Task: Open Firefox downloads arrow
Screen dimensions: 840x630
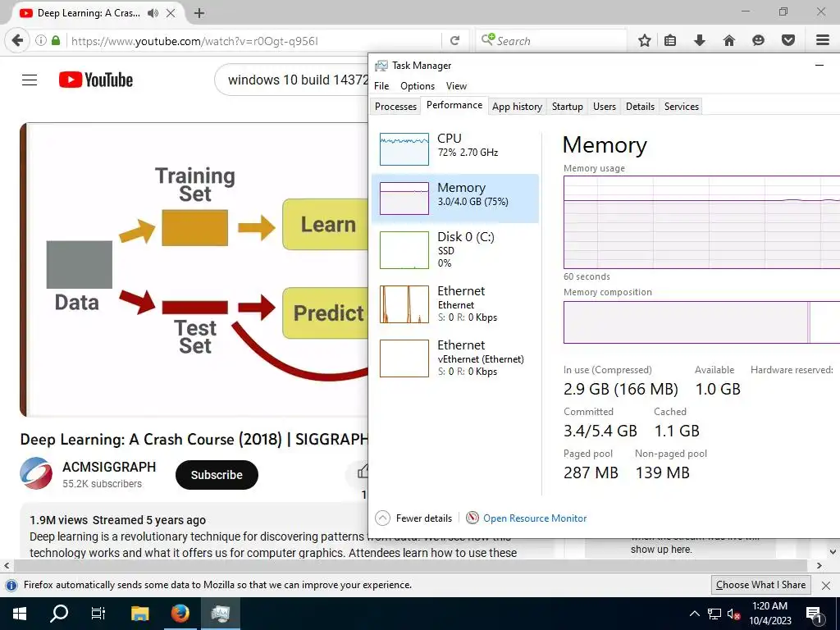Action: [700, 41]
